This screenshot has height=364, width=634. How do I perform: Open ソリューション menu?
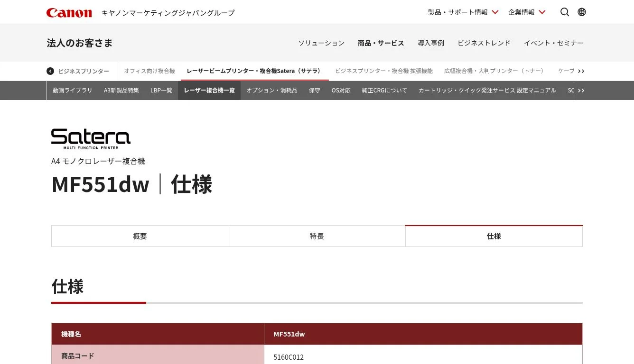tap(321, 43)
